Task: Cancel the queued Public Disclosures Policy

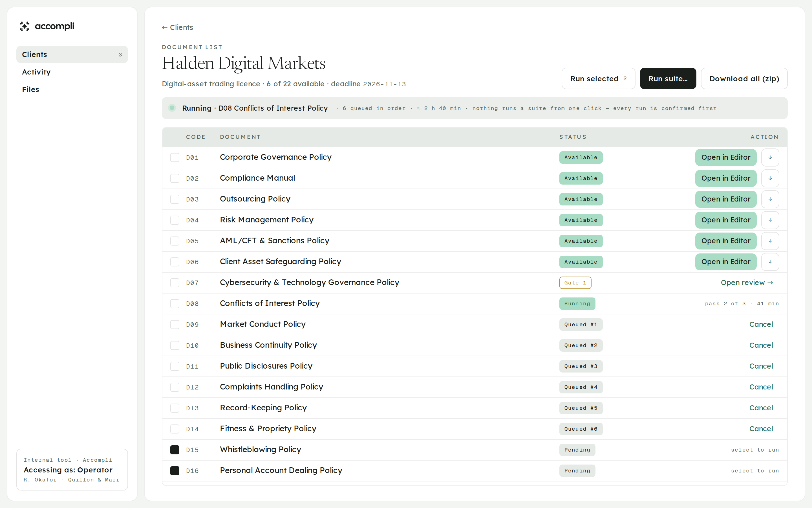Action: pyautogui.click(x=761, y=366)
